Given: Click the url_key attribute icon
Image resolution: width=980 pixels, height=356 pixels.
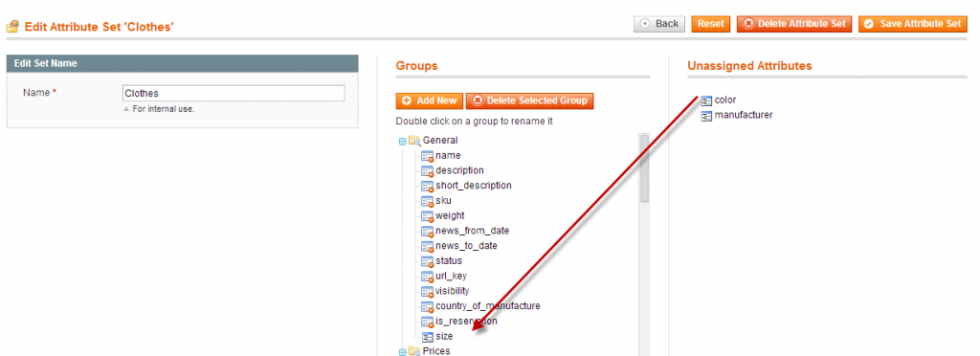Looking at the screenshot, I should click(428, 276).
